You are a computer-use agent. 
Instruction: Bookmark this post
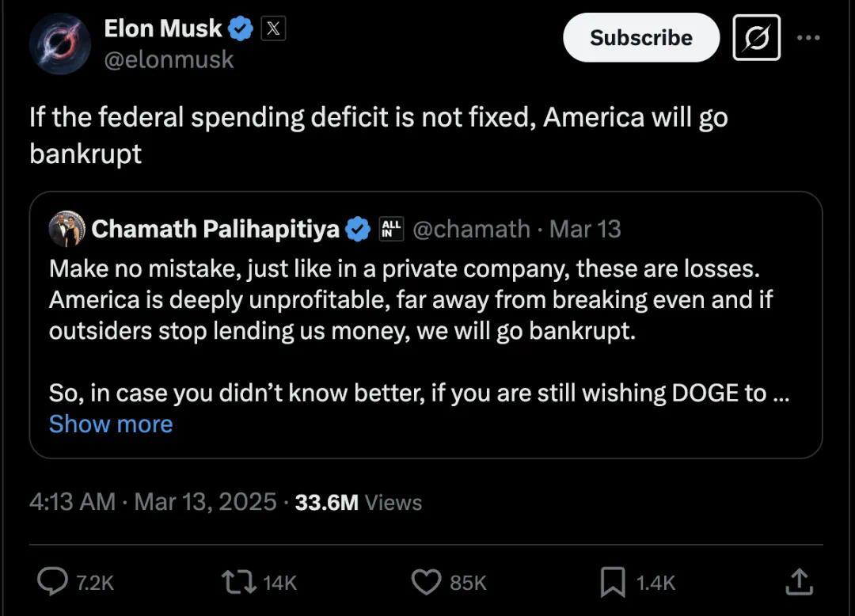(612, 582)
